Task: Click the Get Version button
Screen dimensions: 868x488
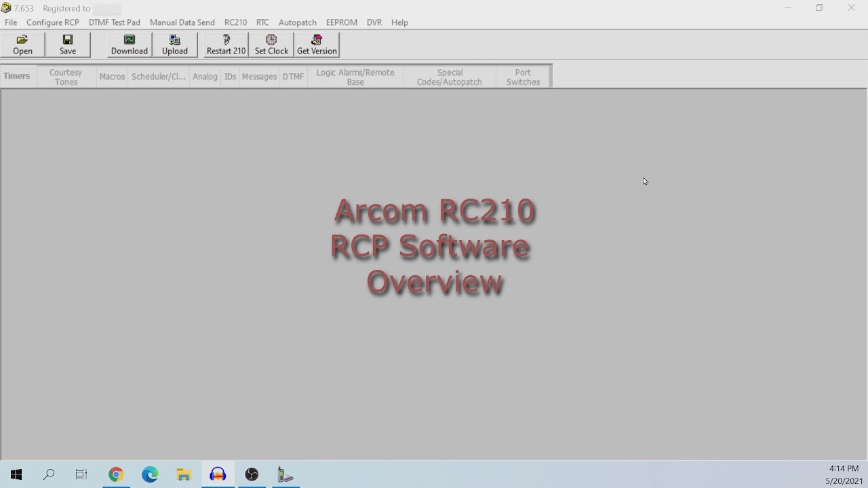Action: tap(317, 45)
